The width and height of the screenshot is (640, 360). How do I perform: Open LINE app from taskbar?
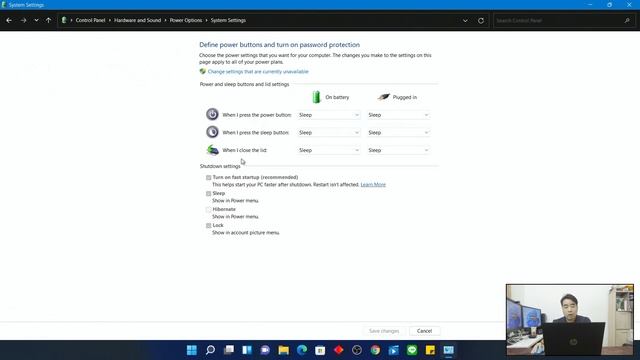click(x=412, y=350)
